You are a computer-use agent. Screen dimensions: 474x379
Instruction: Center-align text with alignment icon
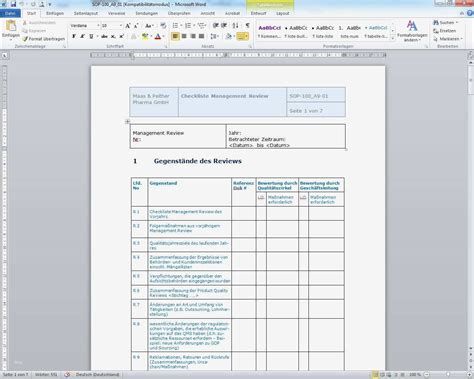pos(184,36)
